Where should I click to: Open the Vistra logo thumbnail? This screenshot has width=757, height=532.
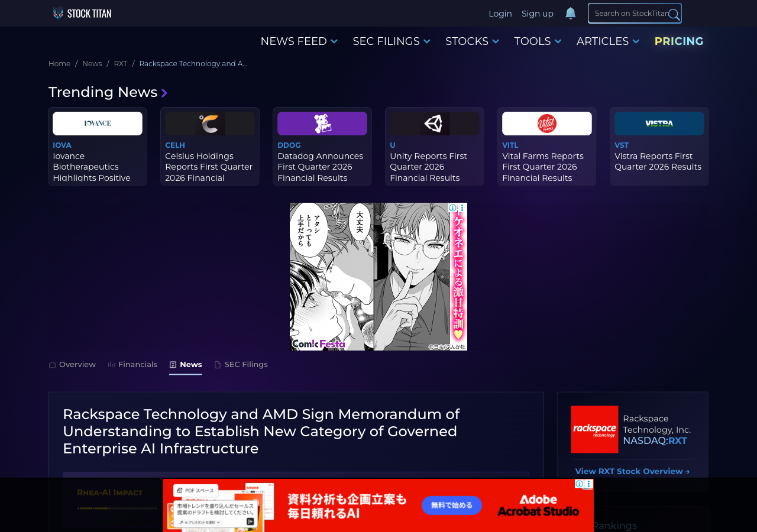pos(659,124)
